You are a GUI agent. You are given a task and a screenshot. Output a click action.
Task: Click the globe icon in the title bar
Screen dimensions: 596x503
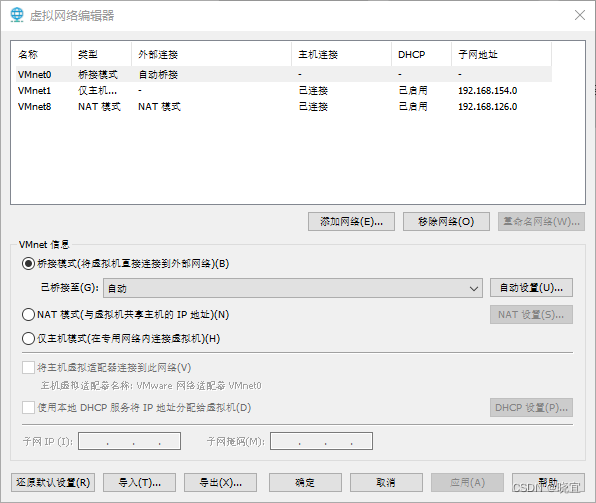pos(17,15)
